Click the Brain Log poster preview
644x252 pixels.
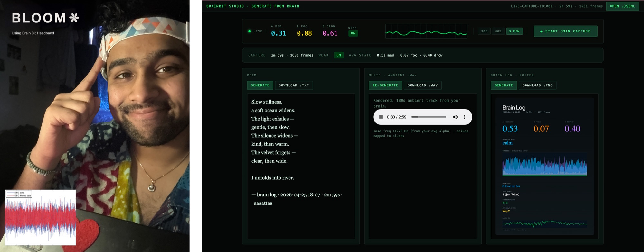pyautogui.click(x=545, y=166)
